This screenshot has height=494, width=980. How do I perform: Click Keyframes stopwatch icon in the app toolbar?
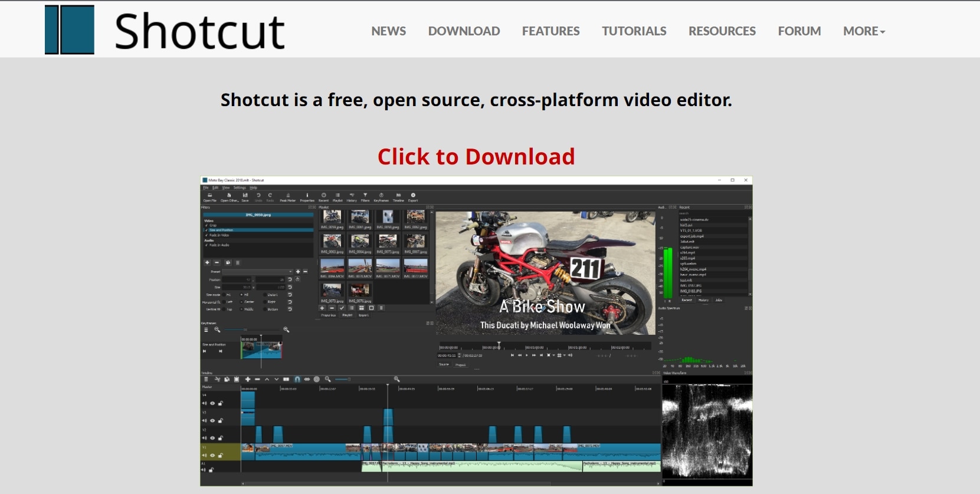[x=381, y=197]
